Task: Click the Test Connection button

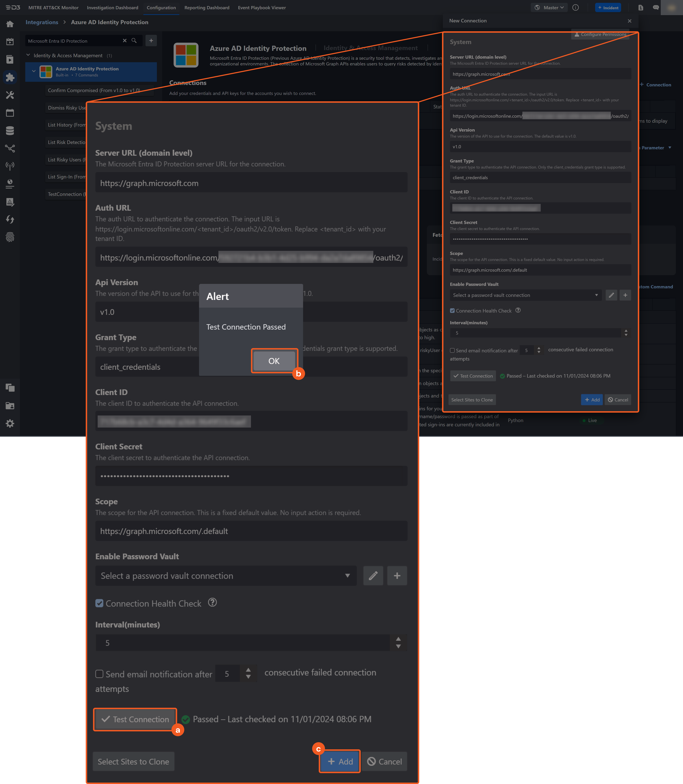Action: pos(135,719)
